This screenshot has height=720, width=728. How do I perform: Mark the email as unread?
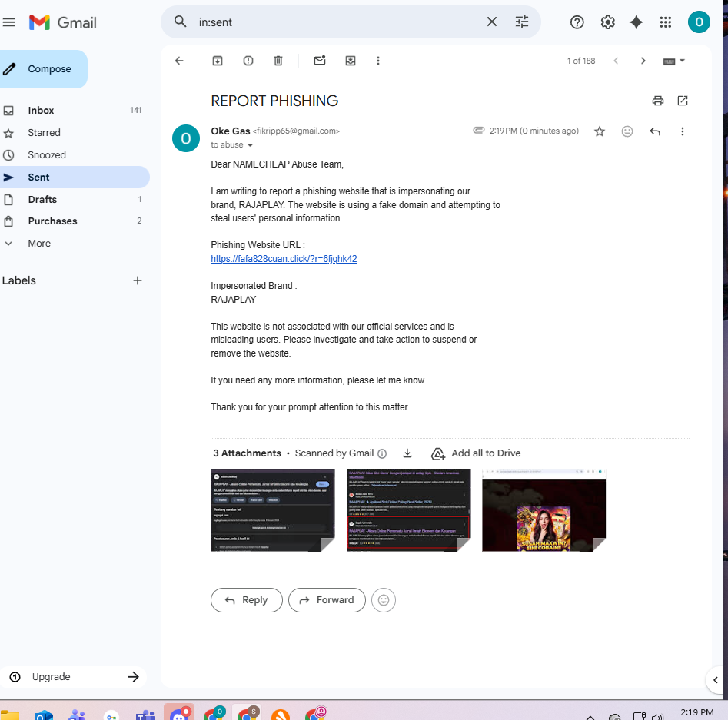click(320, 61)
